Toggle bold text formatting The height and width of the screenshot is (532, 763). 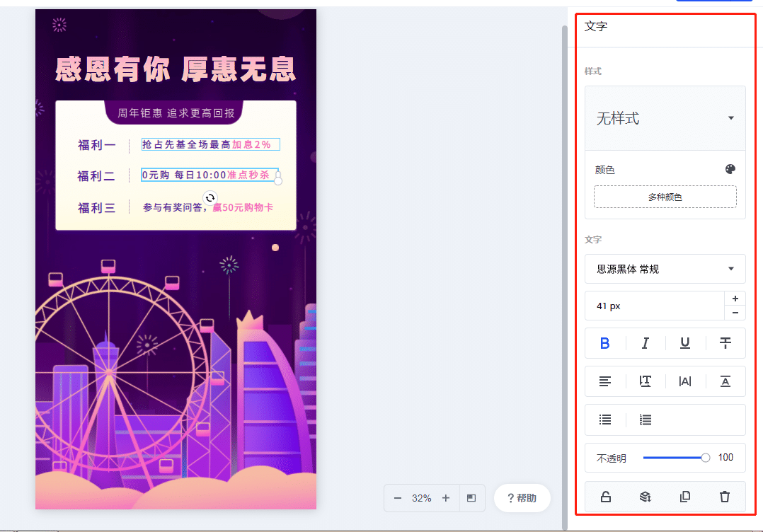click(605, 343)
